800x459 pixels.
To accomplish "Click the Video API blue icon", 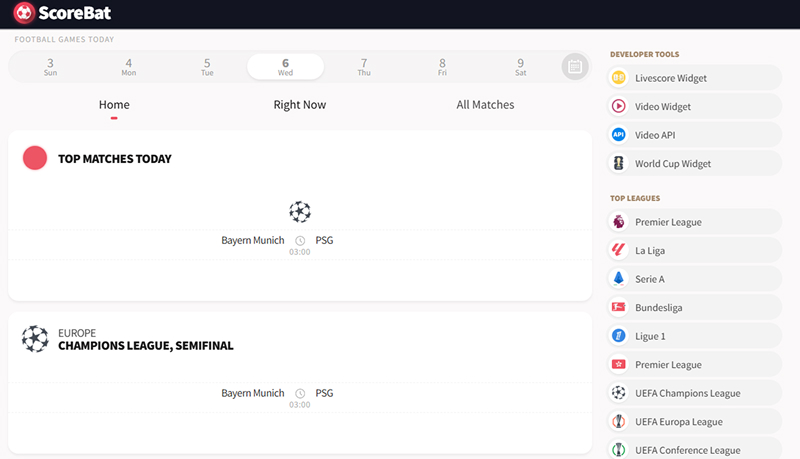I will (x=618, y=135).
